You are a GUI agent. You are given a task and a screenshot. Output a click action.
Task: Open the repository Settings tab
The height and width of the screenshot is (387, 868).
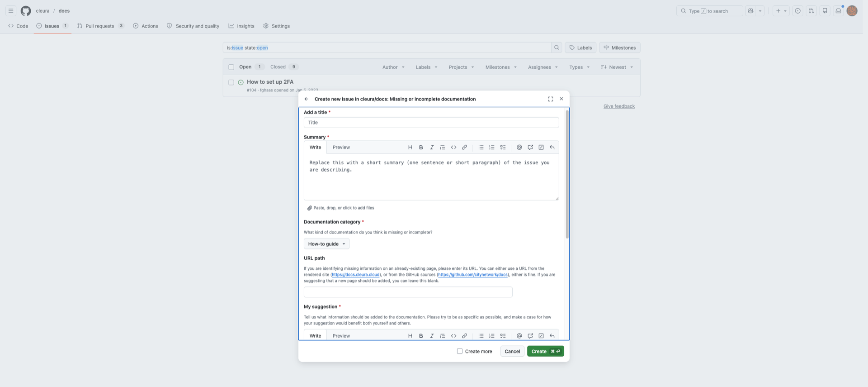(x=277, y=26)
